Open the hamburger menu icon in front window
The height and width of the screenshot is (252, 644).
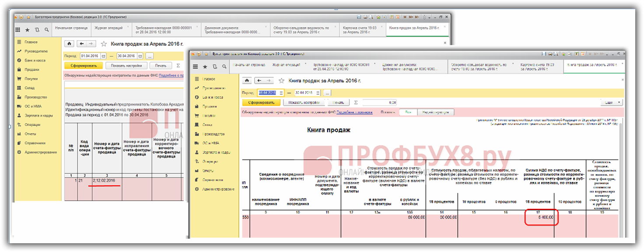pos(196,67)
